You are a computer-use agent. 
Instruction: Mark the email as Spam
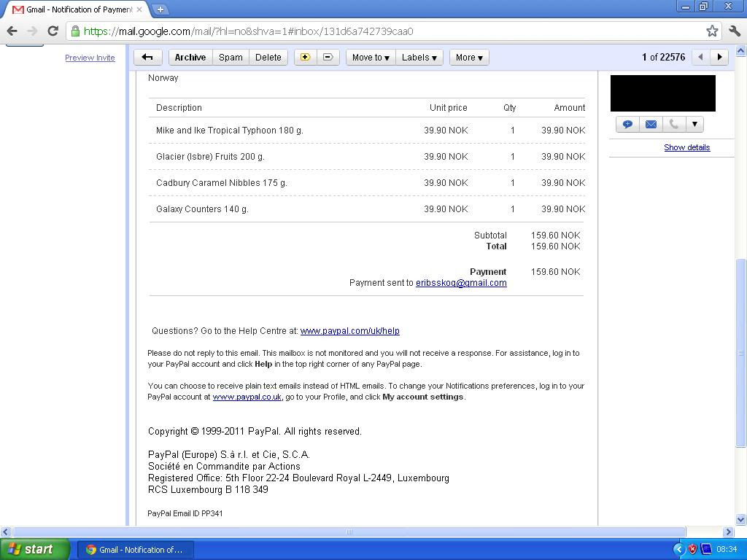pyautogui.click(x=231, y=57)
